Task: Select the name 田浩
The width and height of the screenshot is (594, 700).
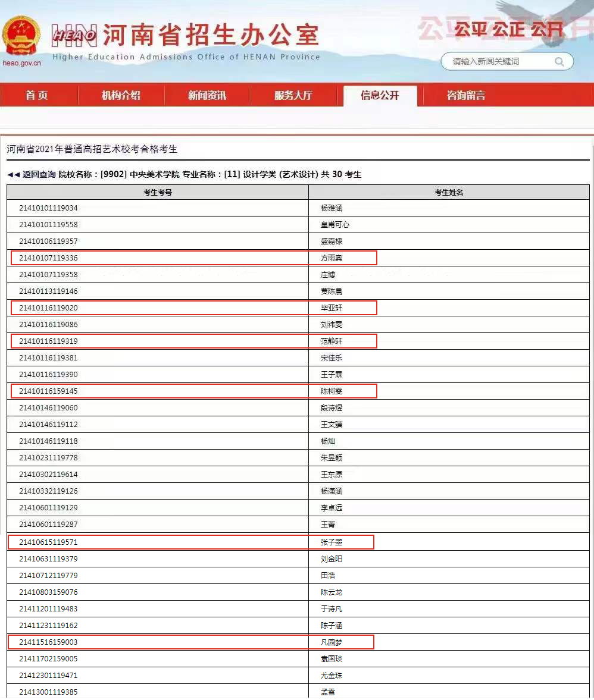Action: [x=328, y=576]
